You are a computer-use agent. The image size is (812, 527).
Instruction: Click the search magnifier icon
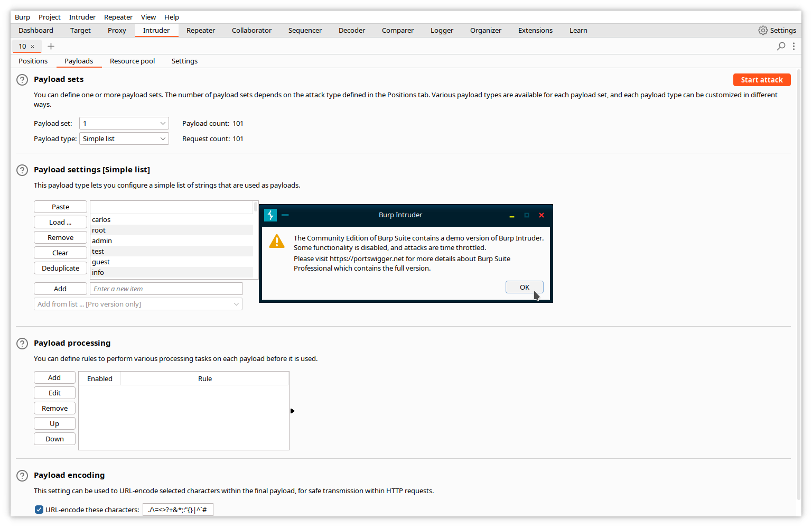point(781,47)
